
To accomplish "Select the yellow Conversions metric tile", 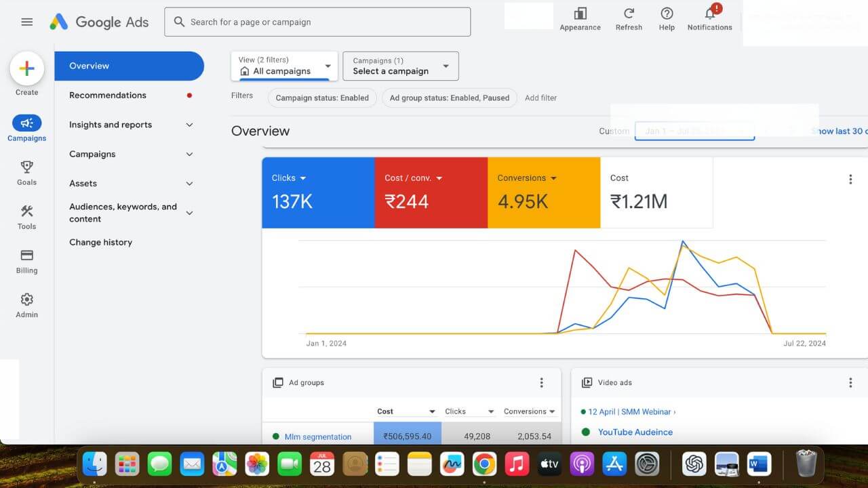I will (x=543, y=192).
